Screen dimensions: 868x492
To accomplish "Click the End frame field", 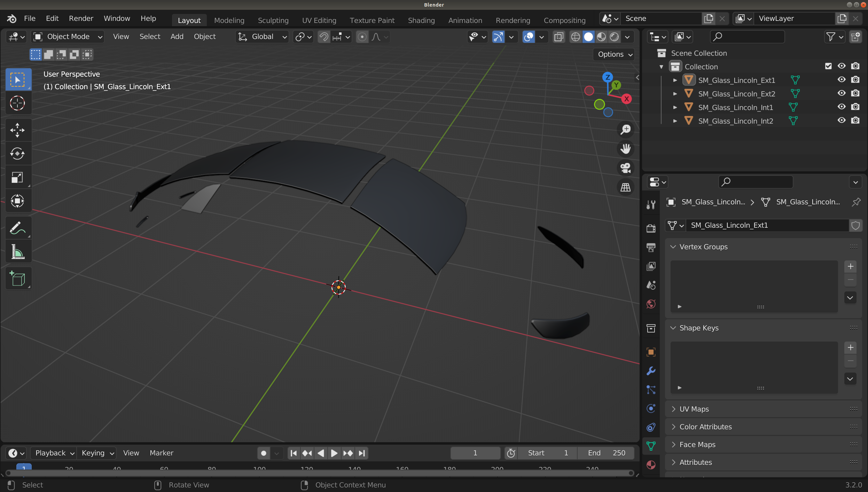I will [x=606, y=453].
